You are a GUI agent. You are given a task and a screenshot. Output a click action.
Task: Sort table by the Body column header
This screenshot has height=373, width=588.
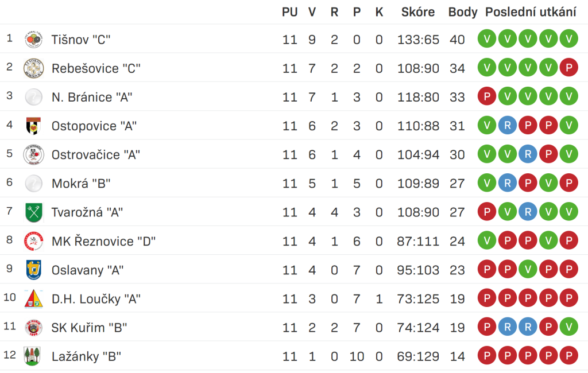463,12
